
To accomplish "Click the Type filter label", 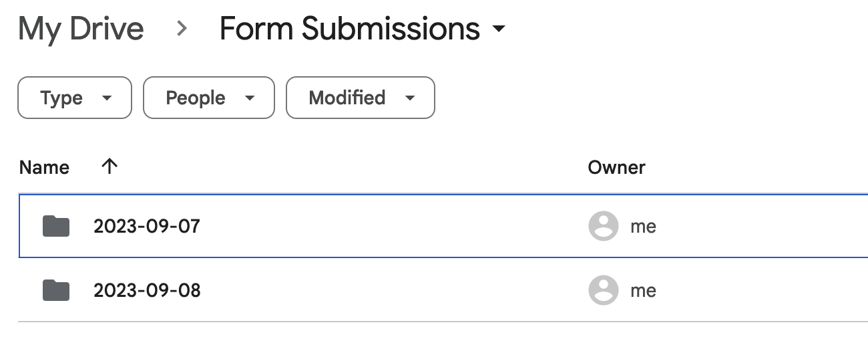I will [61, 98].
